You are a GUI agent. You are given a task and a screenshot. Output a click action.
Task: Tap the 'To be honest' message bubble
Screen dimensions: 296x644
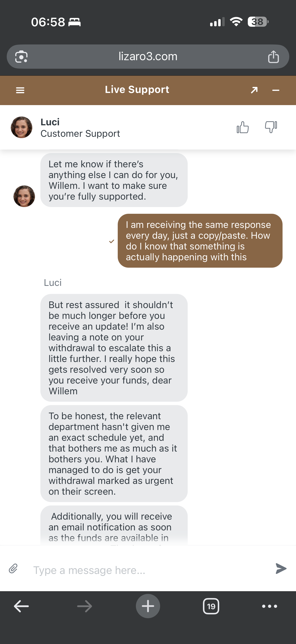114,454
